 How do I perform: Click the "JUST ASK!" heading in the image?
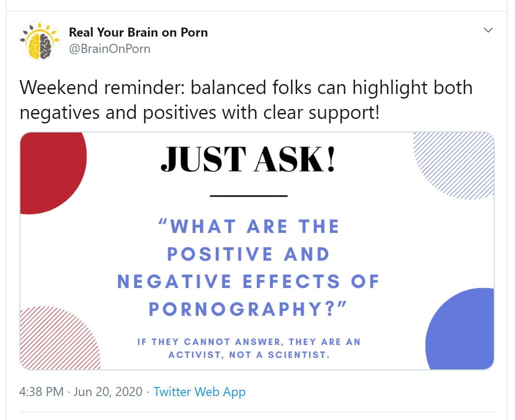[x=248, y=160]
